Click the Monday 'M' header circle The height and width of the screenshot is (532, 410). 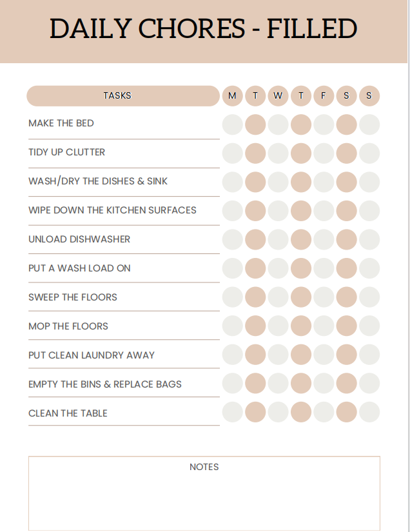[232, 95]
